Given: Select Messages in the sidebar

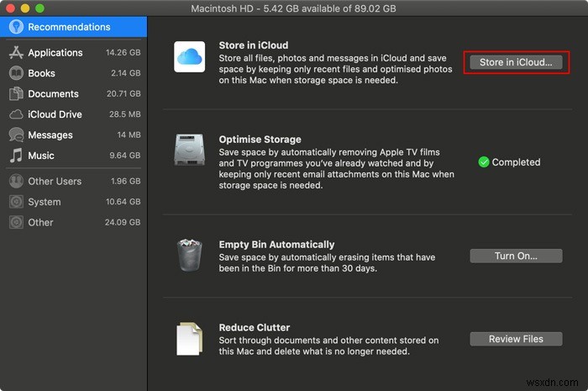Looking at the screenshot, I should (x=74, y=135).
